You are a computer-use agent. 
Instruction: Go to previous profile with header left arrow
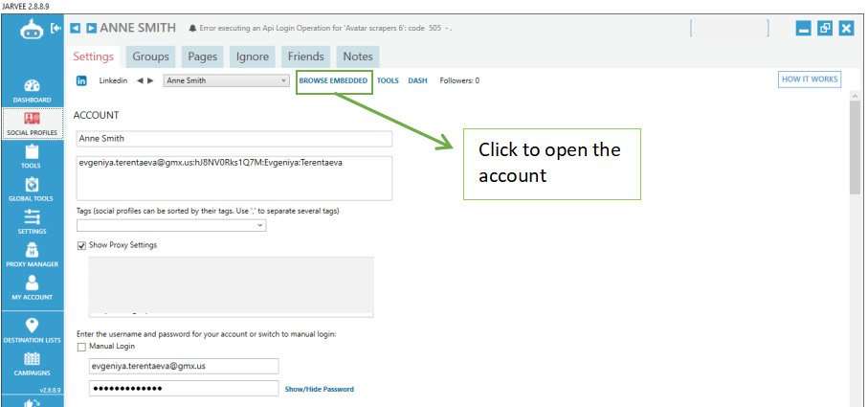coord(76,28)
